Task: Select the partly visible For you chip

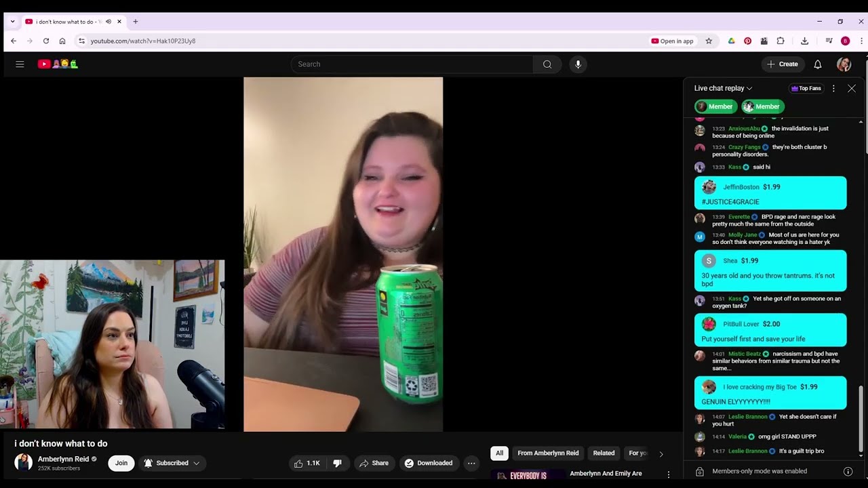Action: (637, 453)
